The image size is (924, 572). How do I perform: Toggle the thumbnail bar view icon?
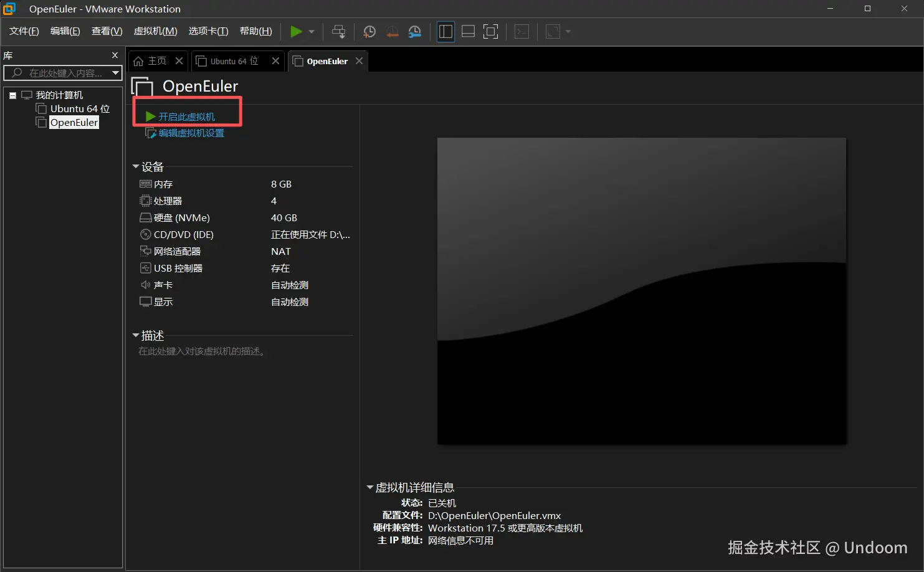click(x=469, y=31)
